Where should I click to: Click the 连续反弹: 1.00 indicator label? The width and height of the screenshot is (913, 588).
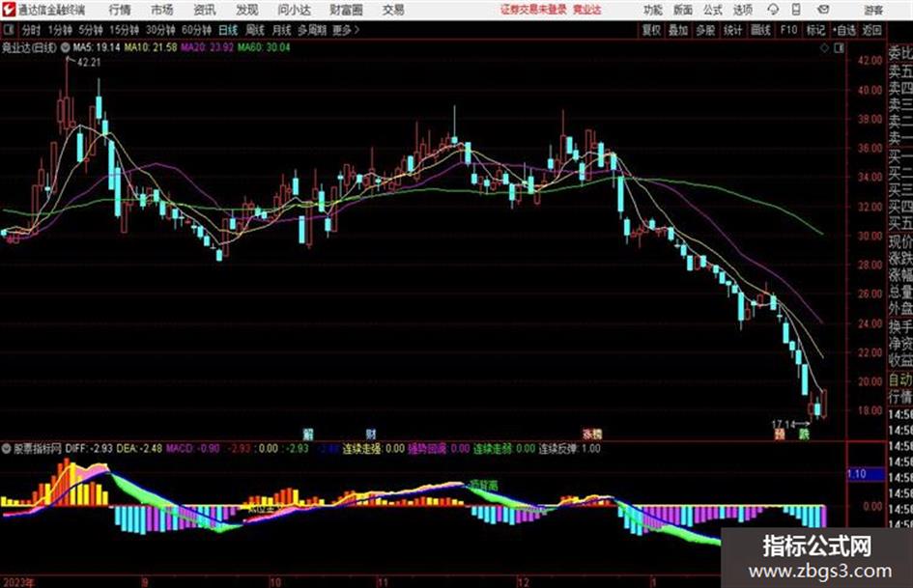pos(569,449)
